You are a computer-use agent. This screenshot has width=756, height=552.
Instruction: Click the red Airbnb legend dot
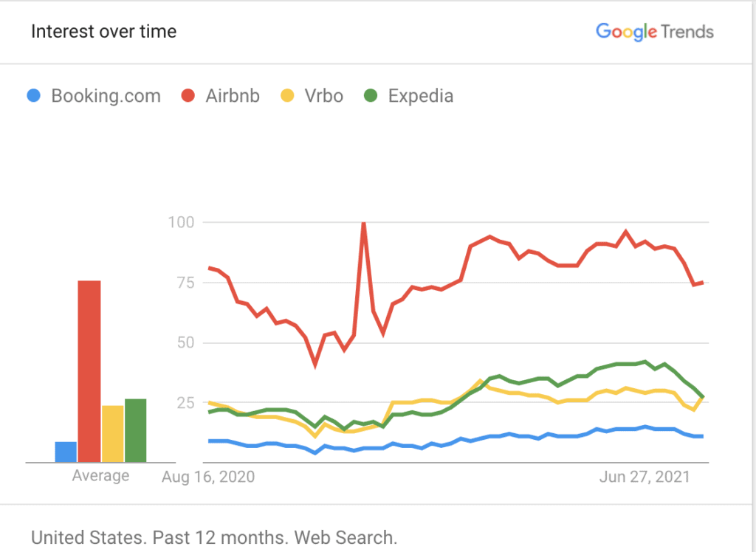[x=188, y=95]
